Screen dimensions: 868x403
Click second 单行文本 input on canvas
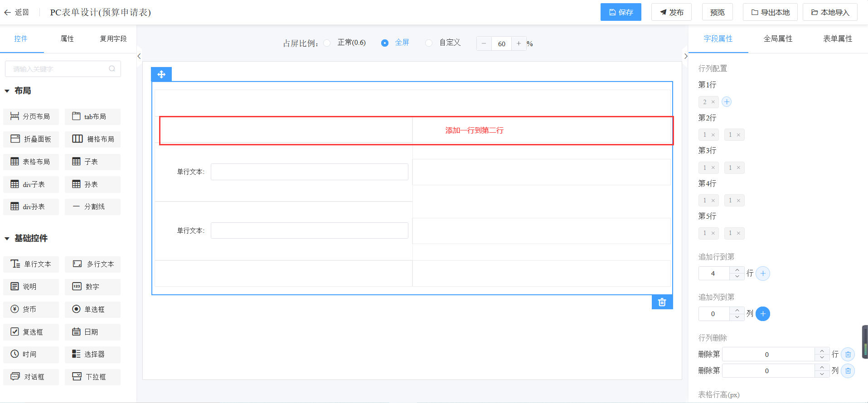[310, 230]
